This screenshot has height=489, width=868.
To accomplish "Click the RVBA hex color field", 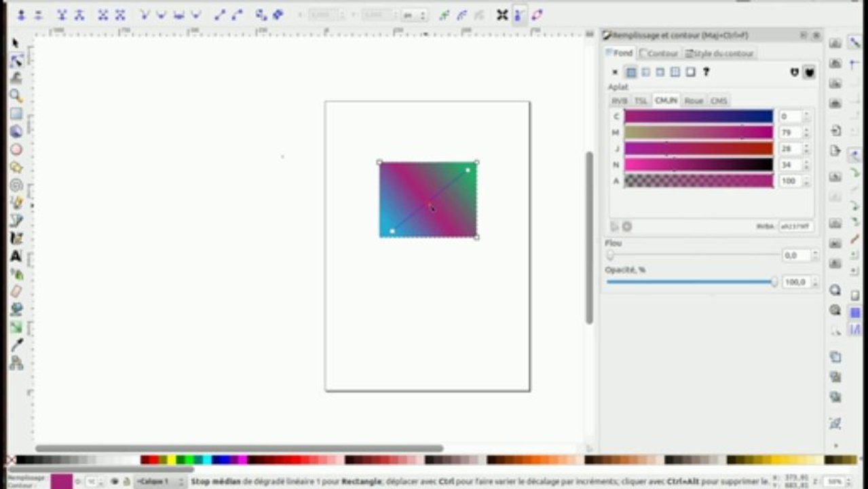I will click(x=795, y=226).
